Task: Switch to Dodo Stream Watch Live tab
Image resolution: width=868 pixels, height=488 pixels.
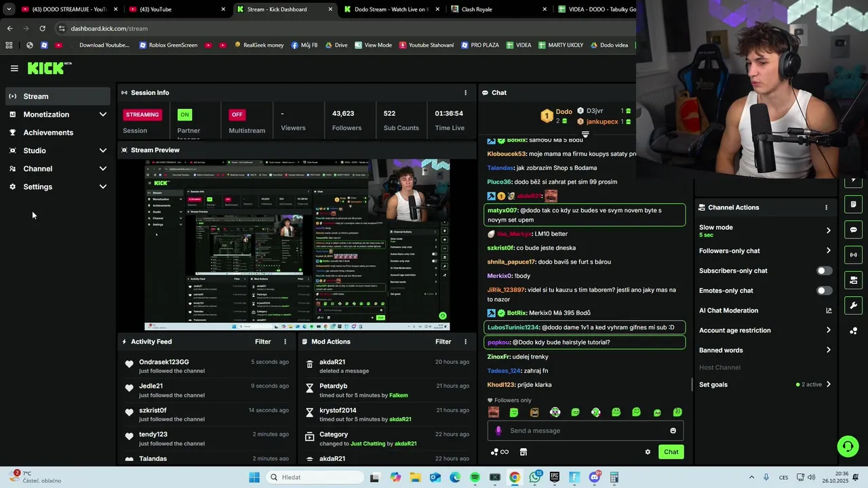Action: [x=391, y=9]
